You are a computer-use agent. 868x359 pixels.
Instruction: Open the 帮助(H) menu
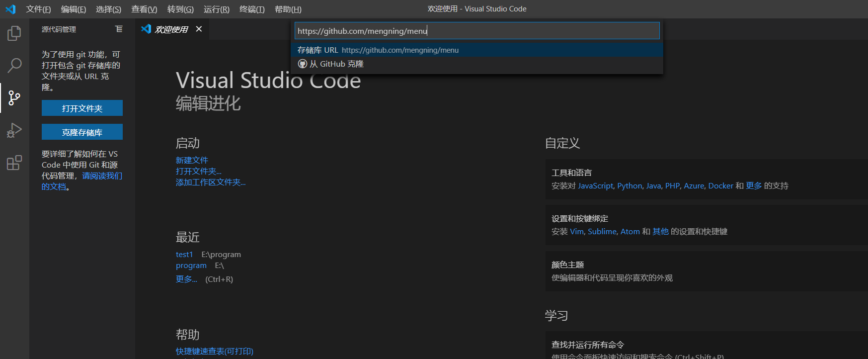coord(288,9)
